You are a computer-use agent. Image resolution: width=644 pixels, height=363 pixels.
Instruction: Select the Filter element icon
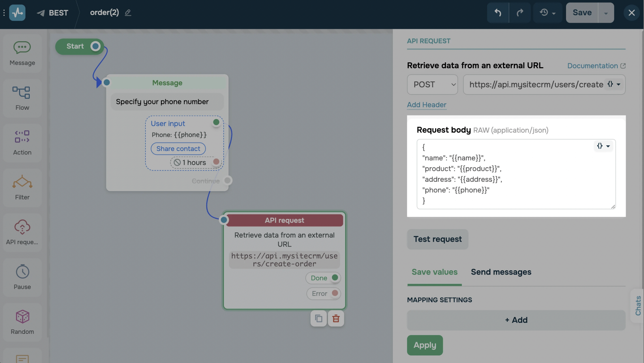tap(22, 182)
